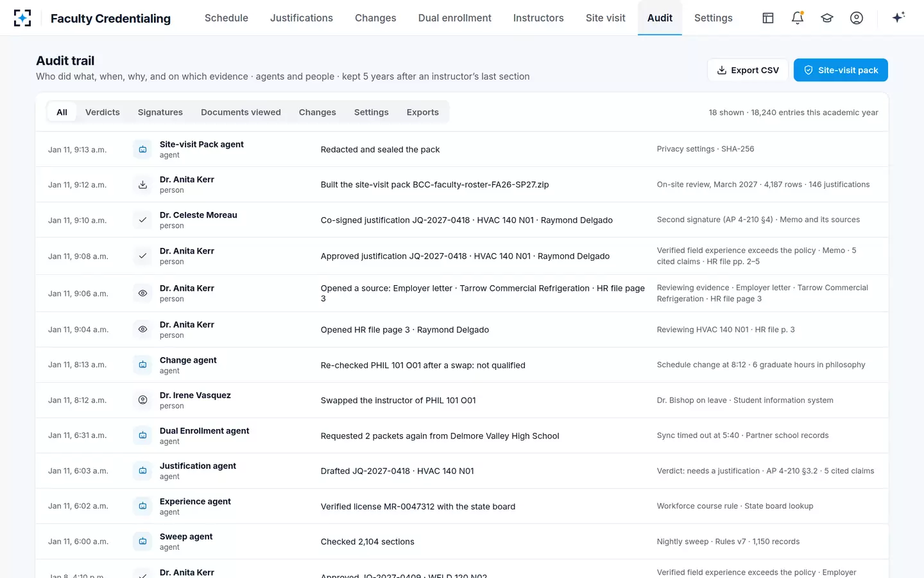Viewport: 924px width, 578px height.
Task: Click the agent icon beside Experience agent
Action: point(142,506)
